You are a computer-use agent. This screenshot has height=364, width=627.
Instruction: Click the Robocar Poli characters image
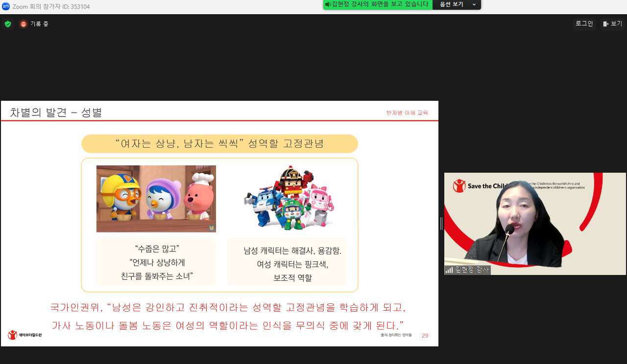(289, 198)
